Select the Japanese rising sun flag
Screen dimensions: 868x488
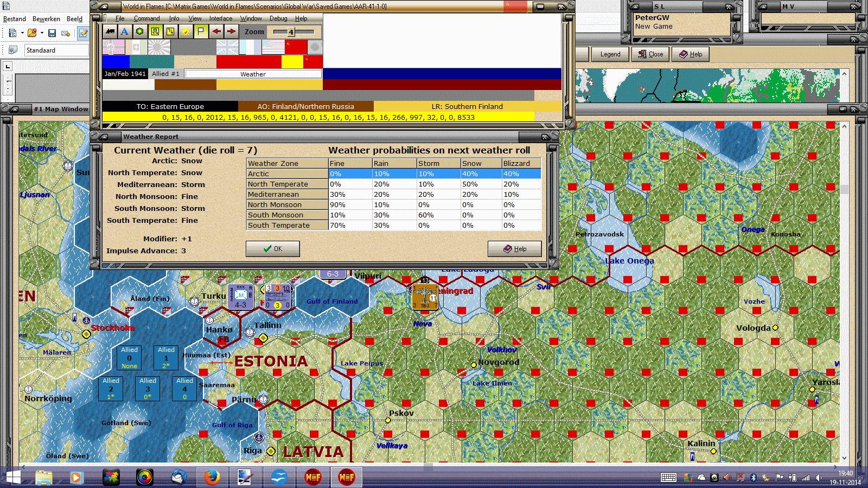point(159,47)
